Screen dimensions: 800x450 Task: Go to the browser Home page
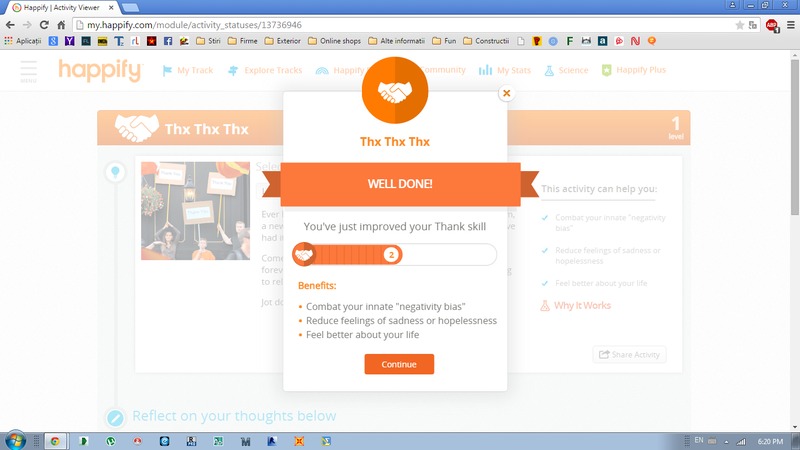[61, 25]
